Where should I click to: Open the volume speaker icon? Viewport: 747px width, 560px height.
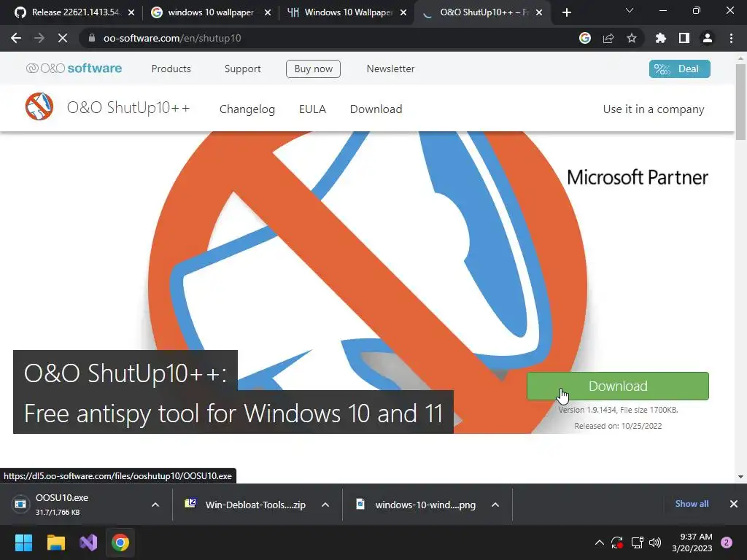(x=655, y=542)
